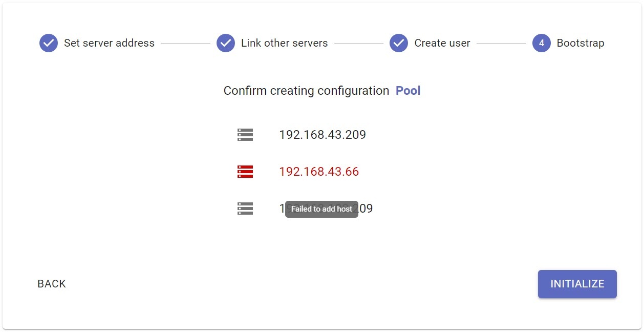Click the Failed to add host tooltip

[321, 209]
